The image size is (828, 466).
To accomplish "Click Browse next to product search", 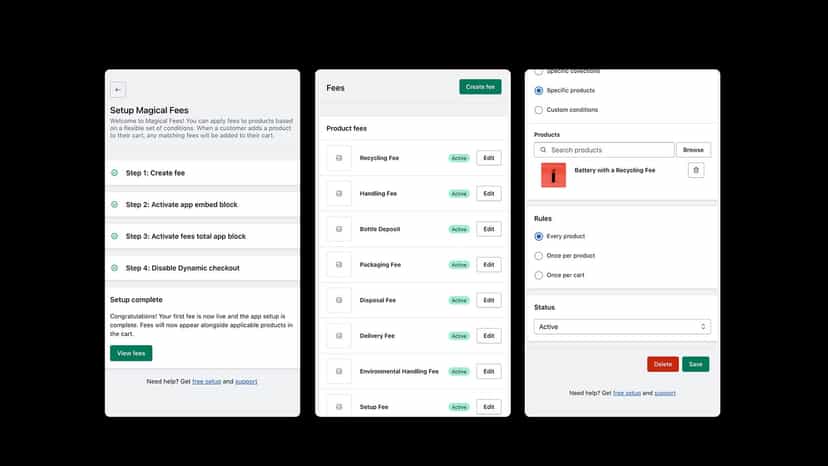I will (693, 150).
